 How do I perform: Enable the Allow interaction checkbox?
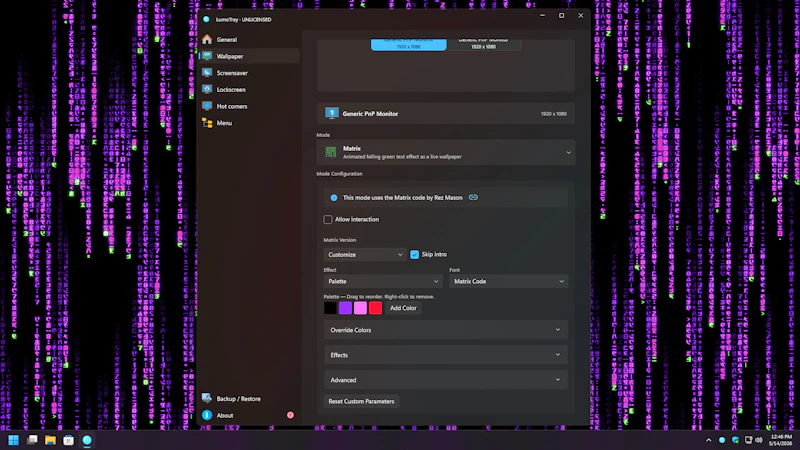pos(328,219)
